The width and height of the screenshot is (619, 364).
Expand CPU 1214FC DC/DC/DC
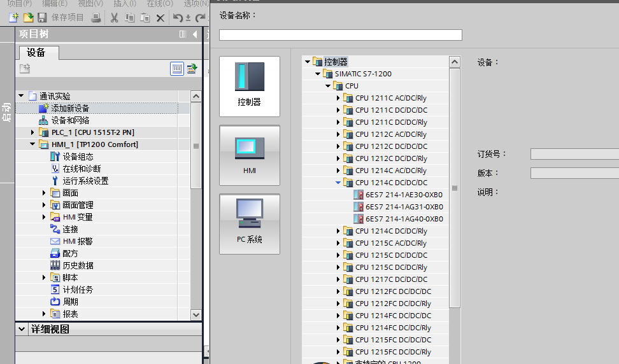point(338,316)
